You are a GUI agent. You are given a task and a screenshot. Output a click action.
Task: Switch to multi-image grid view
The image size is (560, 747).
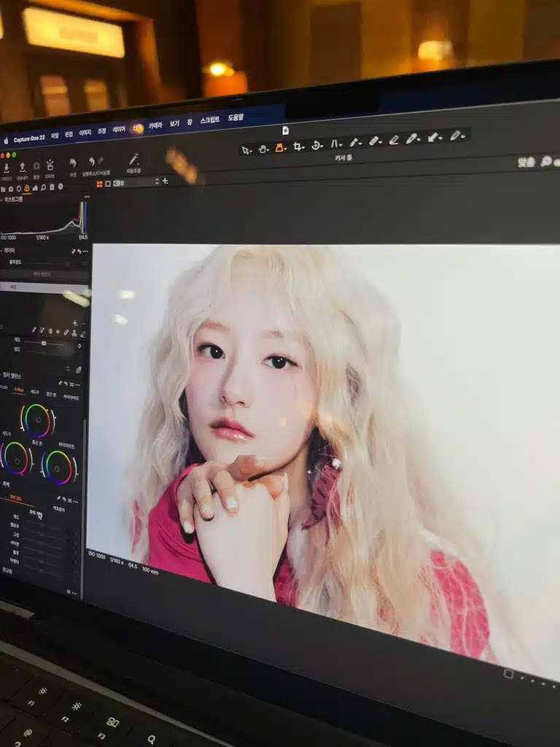[99, 184]
